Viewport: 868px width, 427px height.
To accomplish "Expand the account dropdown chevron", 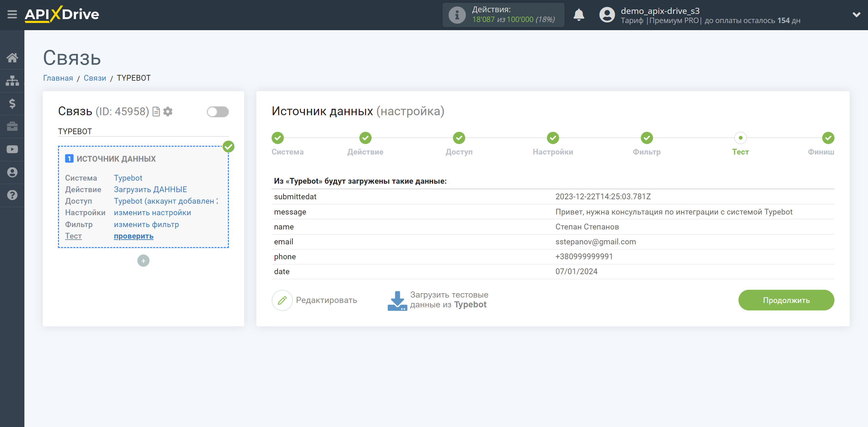I will [856, 15].
